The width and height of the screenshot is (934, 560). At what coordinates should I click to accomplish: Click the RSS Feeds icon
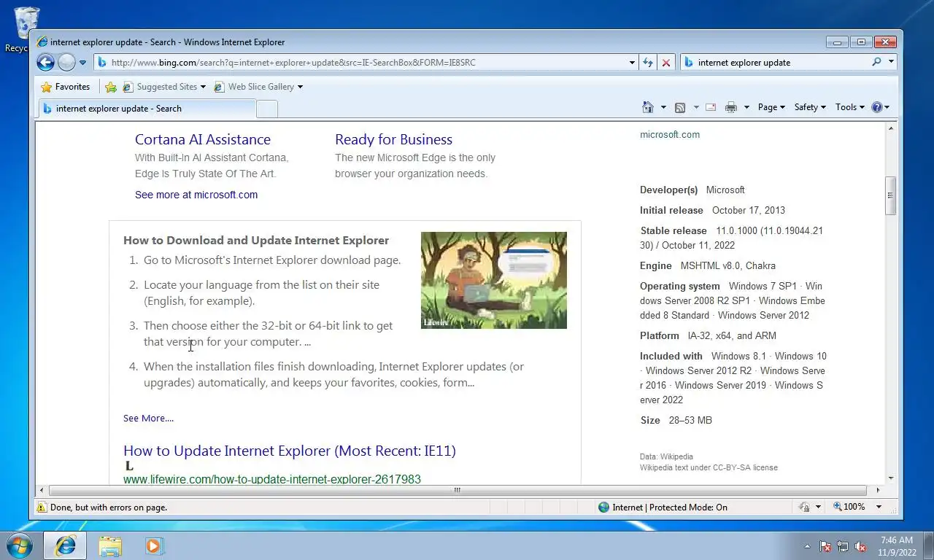[x=680, y=107]
